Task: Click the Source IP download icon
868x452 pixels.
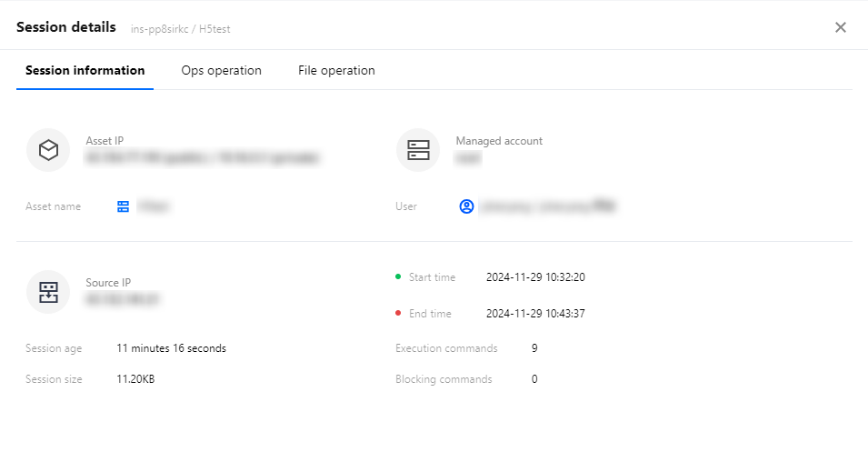Action: pyautogui.click(x=48, y=292)
